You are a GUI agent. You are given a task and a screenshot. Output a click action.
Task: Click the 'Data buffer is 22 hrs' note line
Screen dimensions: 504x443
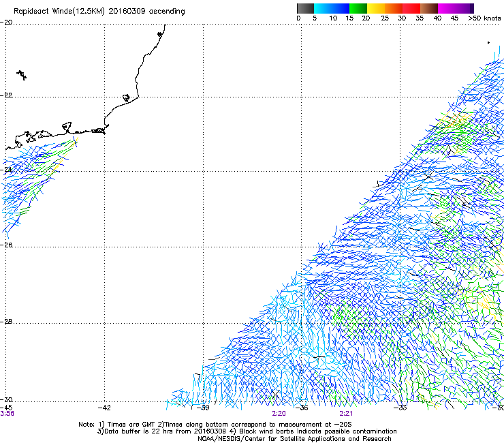(247, 431)
